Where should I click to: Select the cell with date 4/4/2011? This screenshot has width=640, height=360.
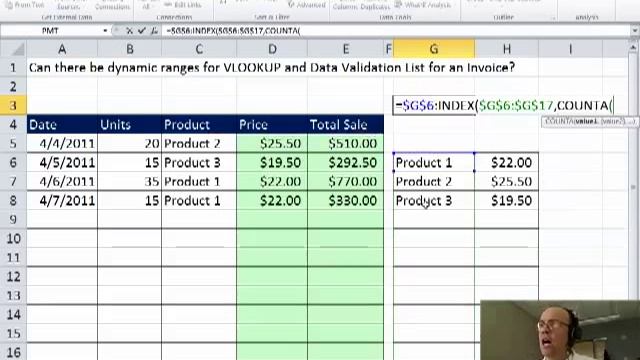[x=62, y=144]
